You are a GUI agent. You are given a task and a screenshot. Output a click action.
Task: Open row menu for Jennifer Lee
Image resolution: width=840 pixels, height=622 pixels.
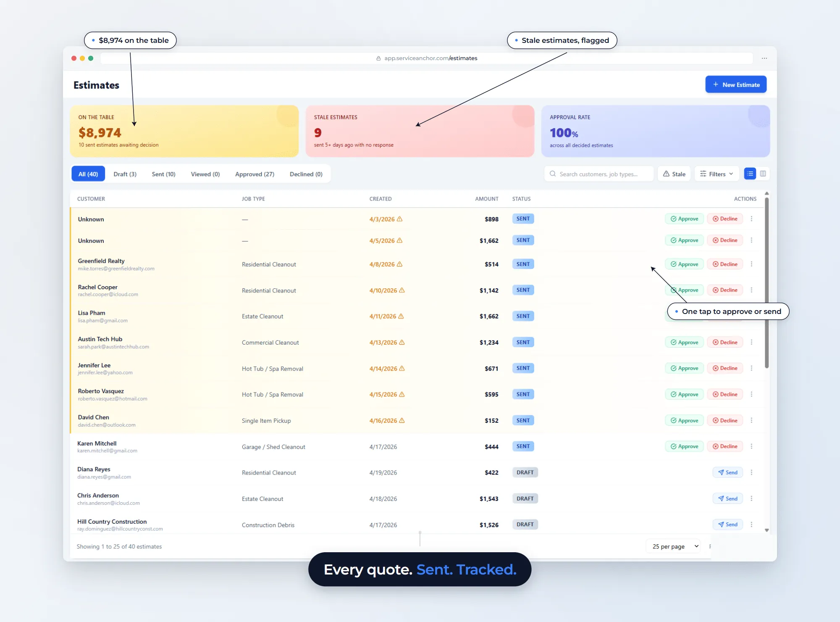click(x=751, y=368)
